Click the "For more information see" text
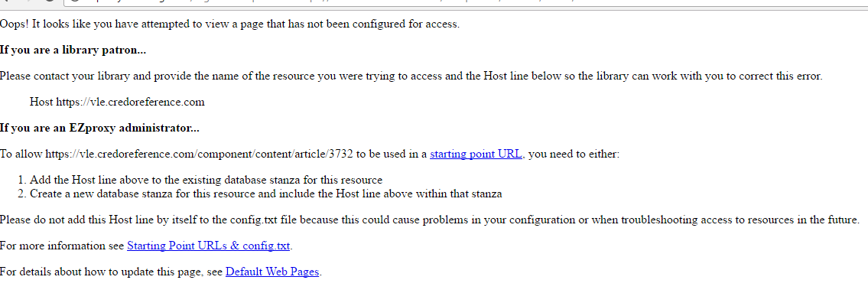 click(x=63, y=246)
